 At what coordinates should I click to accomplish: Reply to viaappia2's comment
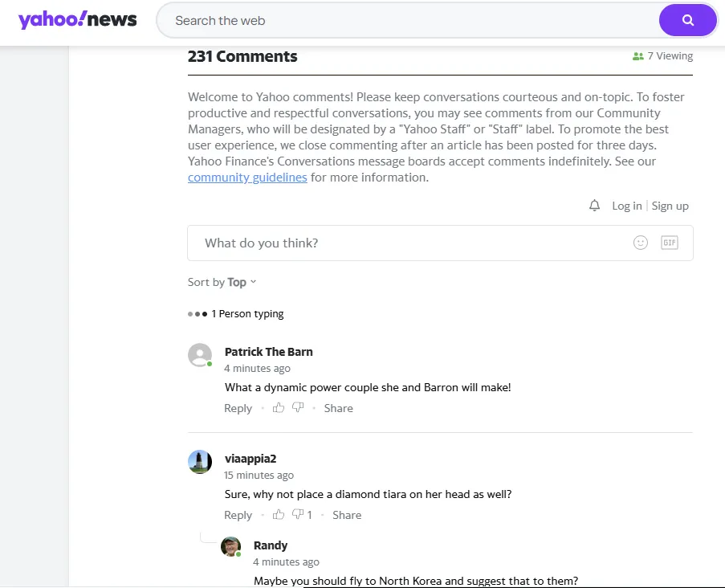click(x=238, y=515)
